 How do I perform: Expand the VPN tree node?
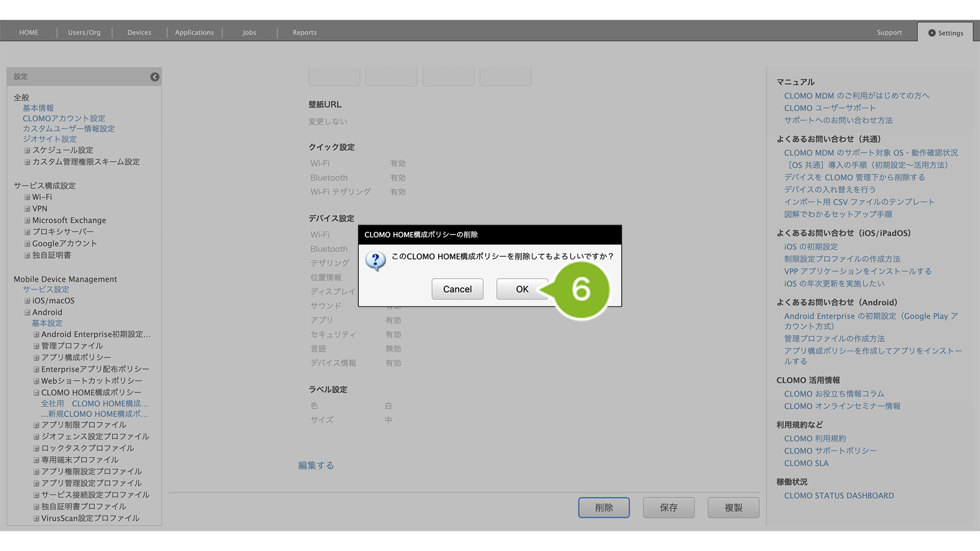27,209
